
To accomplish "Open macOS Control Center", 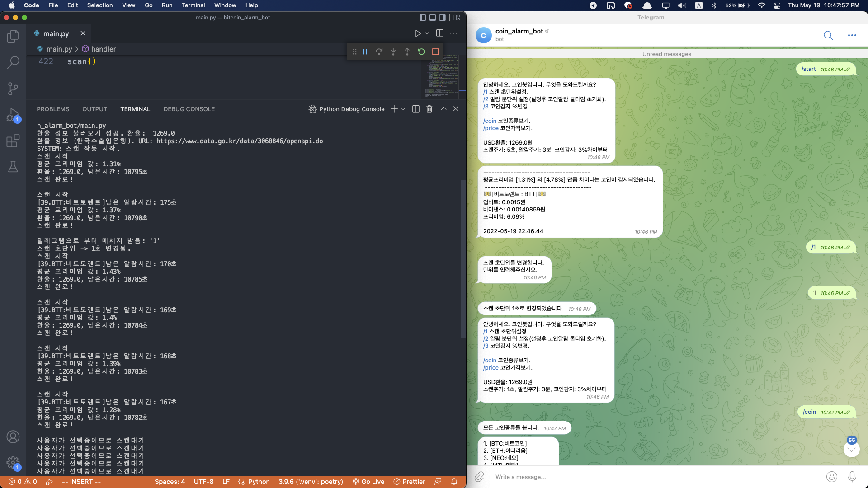I will (x=777, y=5).
